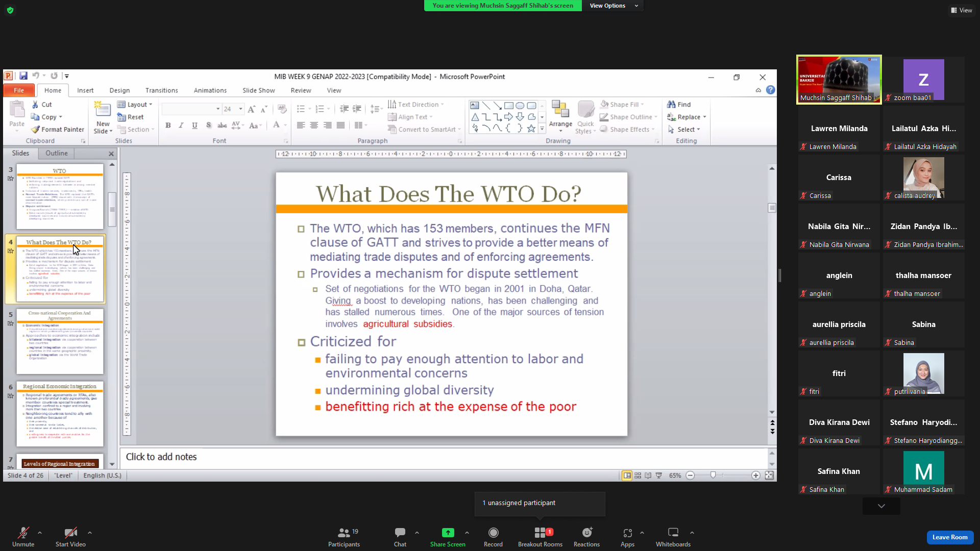Center align paragraph text
This screenshot has width=980, height=551.
pyautogui.click(x=314, y=126)
